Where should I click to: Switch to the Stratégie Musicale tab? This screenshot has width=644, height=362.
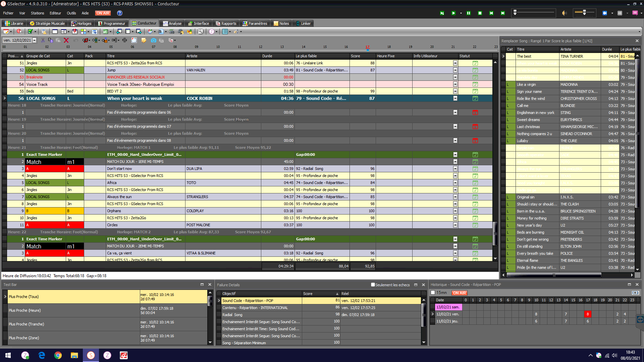[47, 23]
